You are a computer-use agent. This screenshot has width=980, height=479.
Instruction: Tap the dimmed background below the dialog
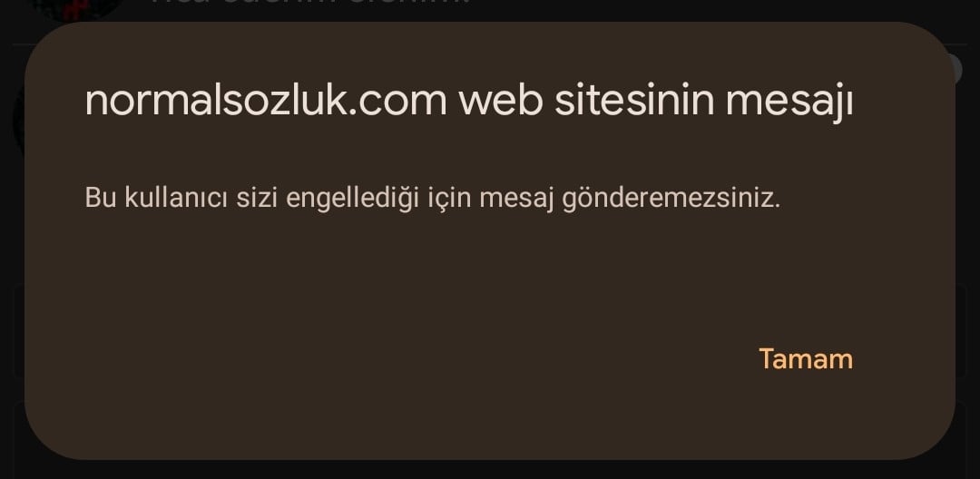coord(490,470)
